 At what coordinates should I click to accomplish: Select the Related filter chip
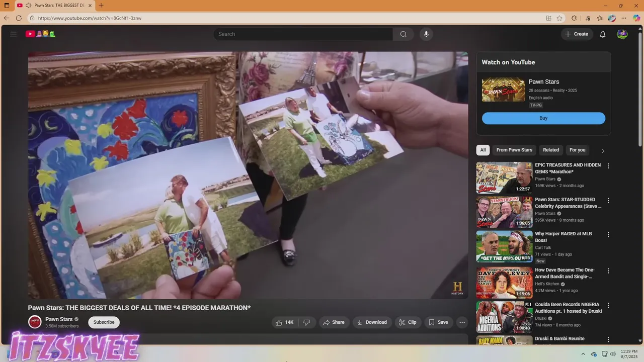pos(551,150)
